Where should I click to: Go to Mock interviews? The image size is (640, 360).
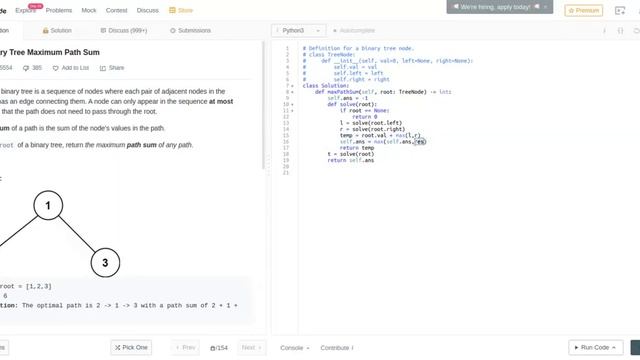(x=89, y=10)
